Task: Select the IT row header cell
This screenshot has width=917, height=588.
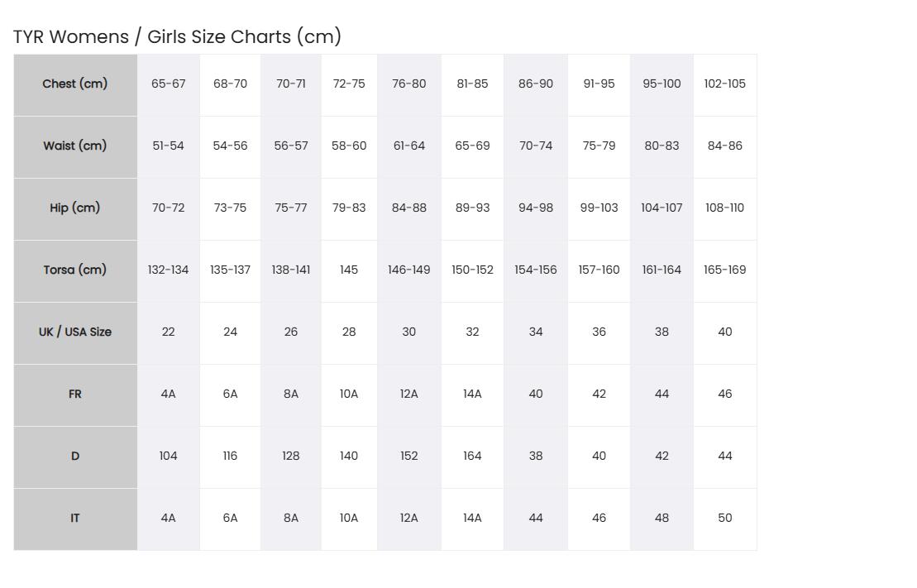Action: pyautogui.click(x=75, y=519)
